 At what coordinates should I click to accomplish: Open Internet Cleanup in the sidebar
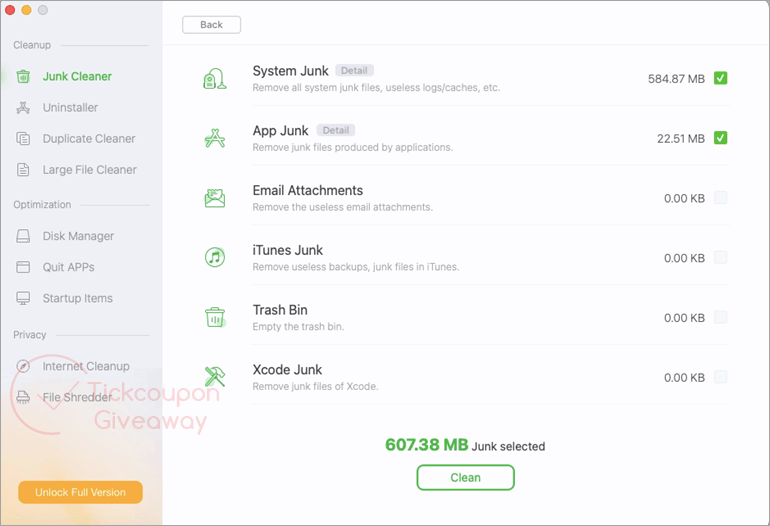pos(86,366)
